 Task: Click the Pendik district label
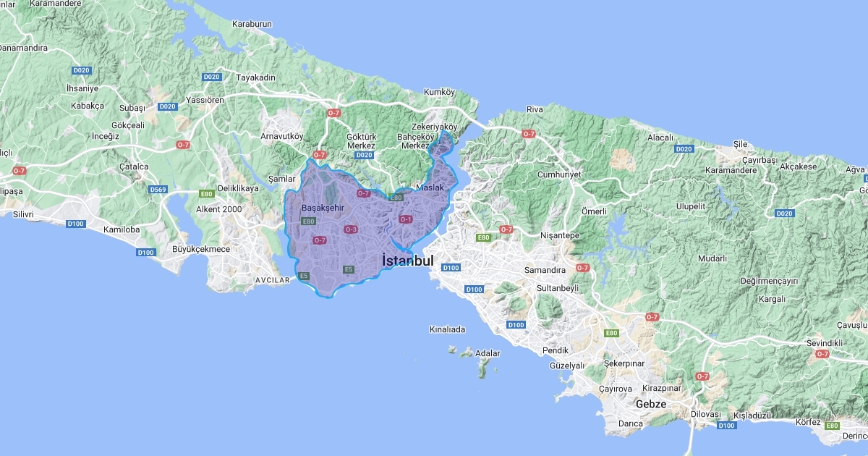(555, 350)
